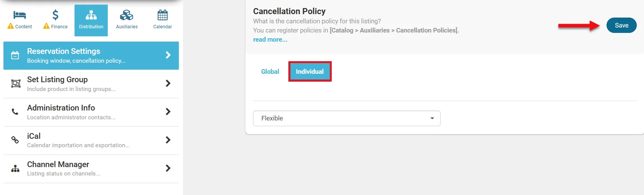Open the Flexible policy dropdown
644x195 pixels.
pyautogui.click(x=347, y=118)
